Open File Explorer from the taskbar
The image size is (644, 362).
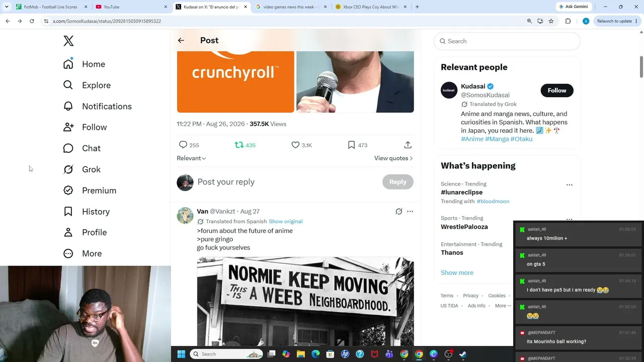pyautogui.click(x=301, y=354)
